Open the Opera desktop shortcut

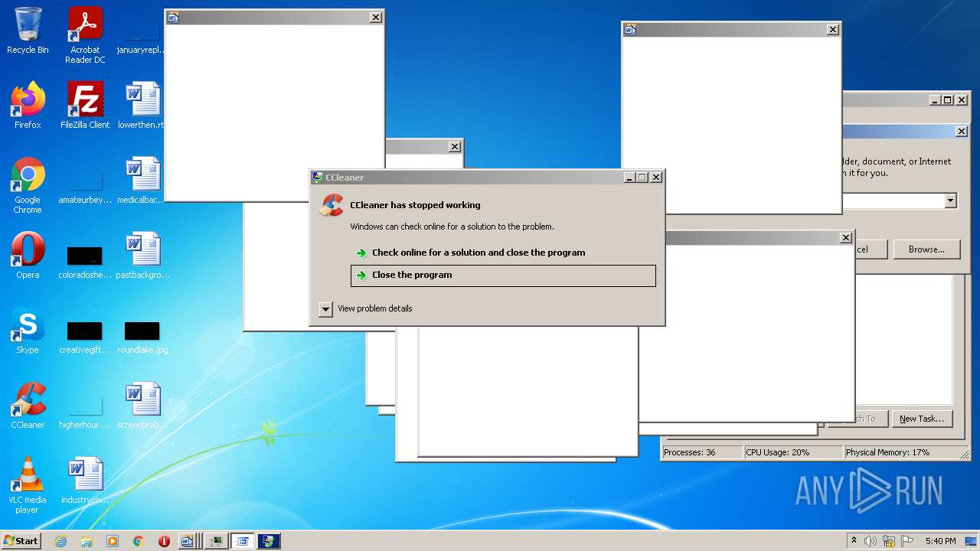[28, 256]
